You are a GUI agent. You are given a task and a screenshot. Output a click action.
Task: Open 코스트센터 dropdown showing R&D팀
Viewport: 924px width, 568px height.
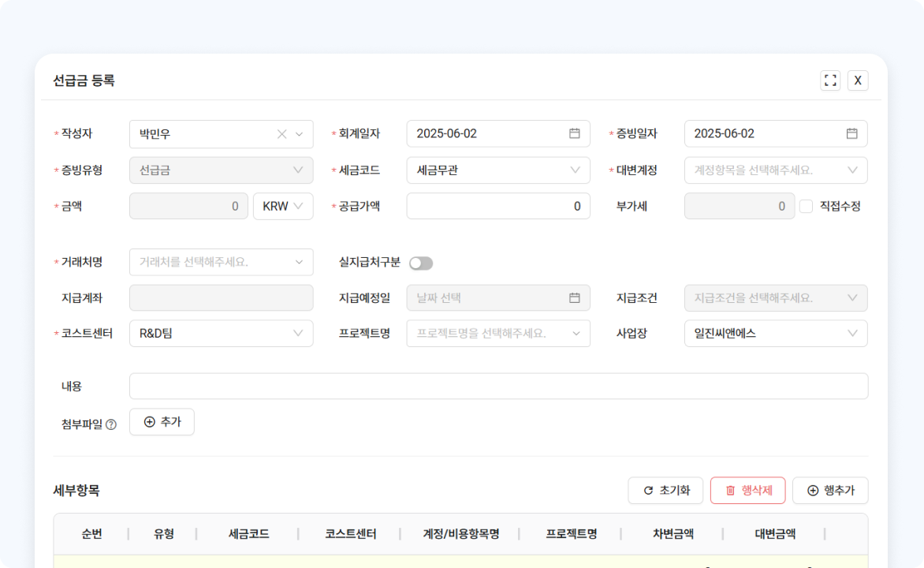click(221, 334)
